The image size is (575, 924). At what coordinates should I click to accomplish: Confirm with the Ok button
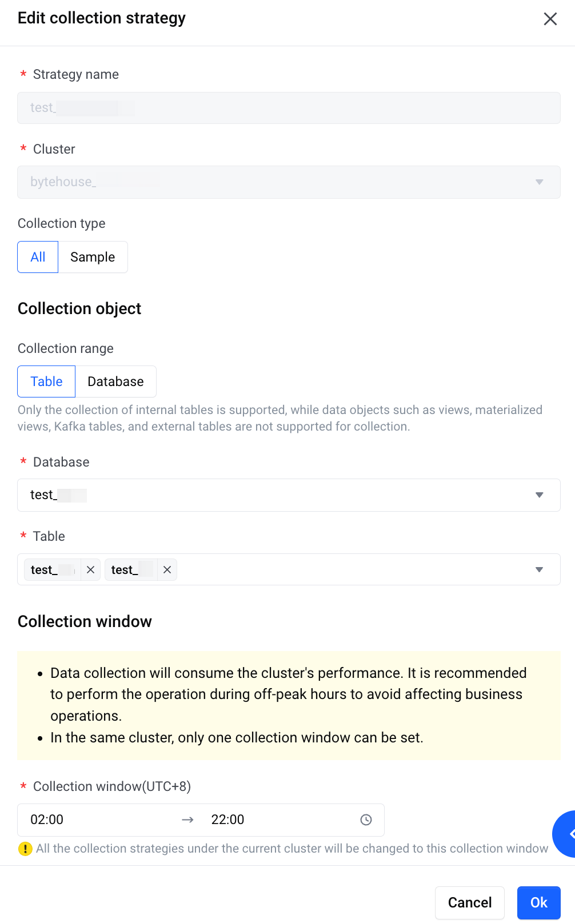539,902
